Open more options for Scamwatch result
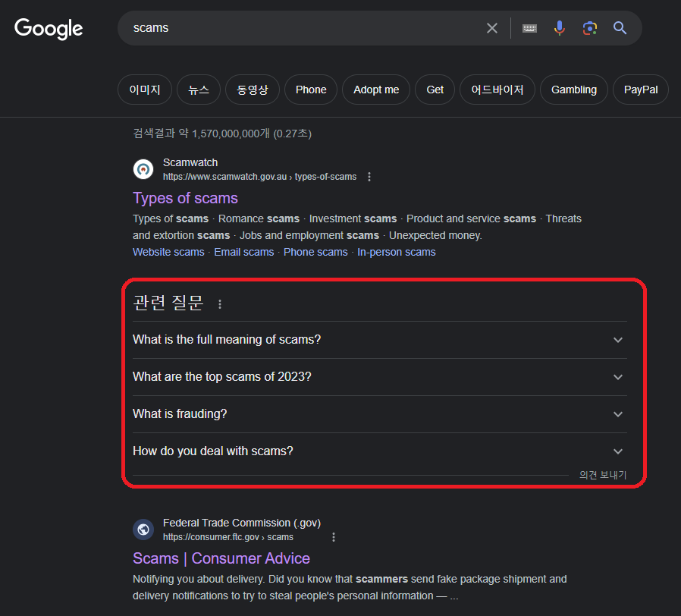 click(x=369, y=177)
